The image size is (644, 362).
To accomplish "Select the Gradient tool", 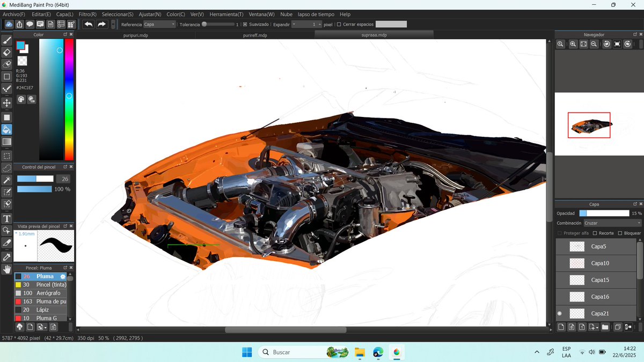I will [x=7, y=142].
